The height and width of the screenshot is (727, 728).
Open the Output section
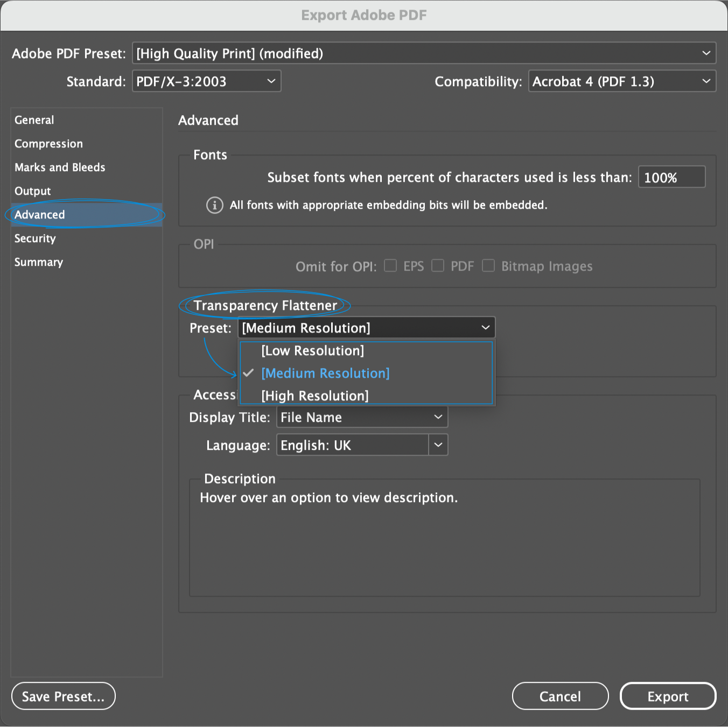click(x=32, y=191)
